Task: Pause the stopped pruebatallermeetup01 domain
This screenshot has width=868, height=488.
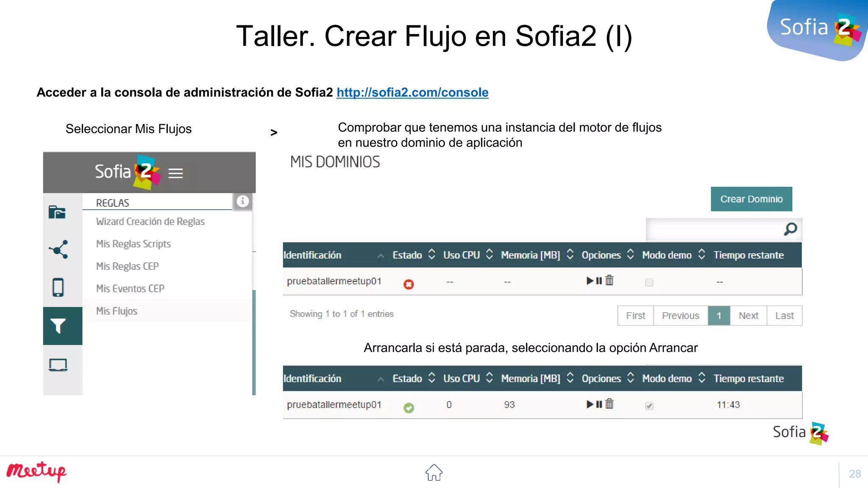Action: point(599,280)
